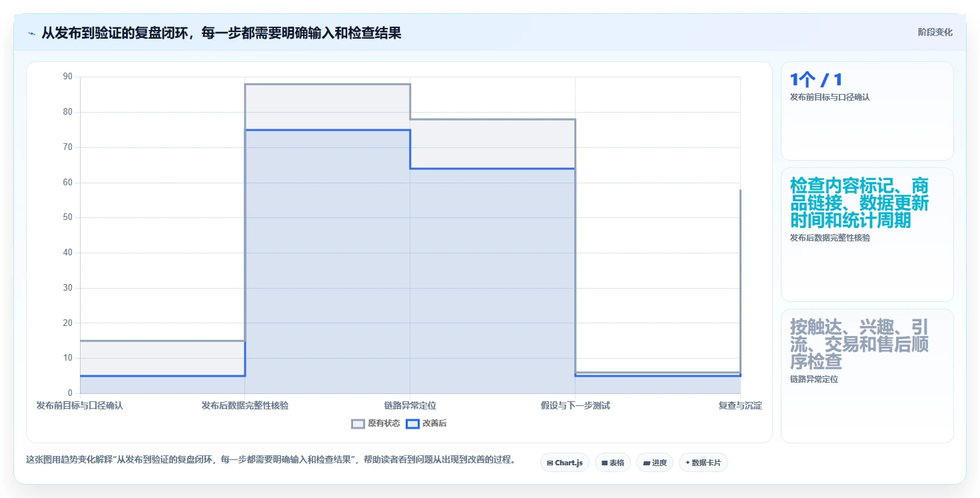Click the lightning icon beside the title

[x=31, y=33]
